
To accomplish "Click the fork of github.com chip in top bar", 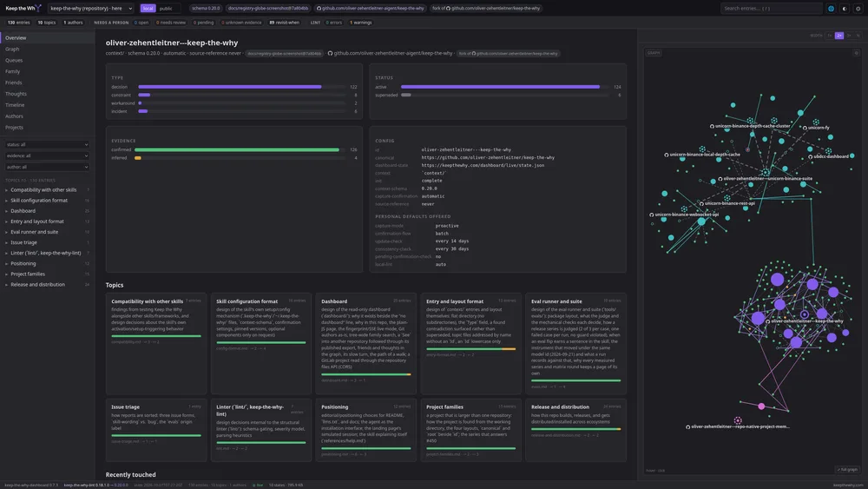I will [x=486, y=9].
